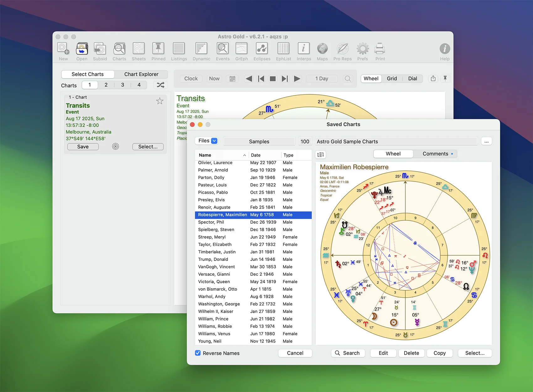Viewport: 533px width, 392px height.
Task: Open the Help info icon
Action: coord(445,49)
